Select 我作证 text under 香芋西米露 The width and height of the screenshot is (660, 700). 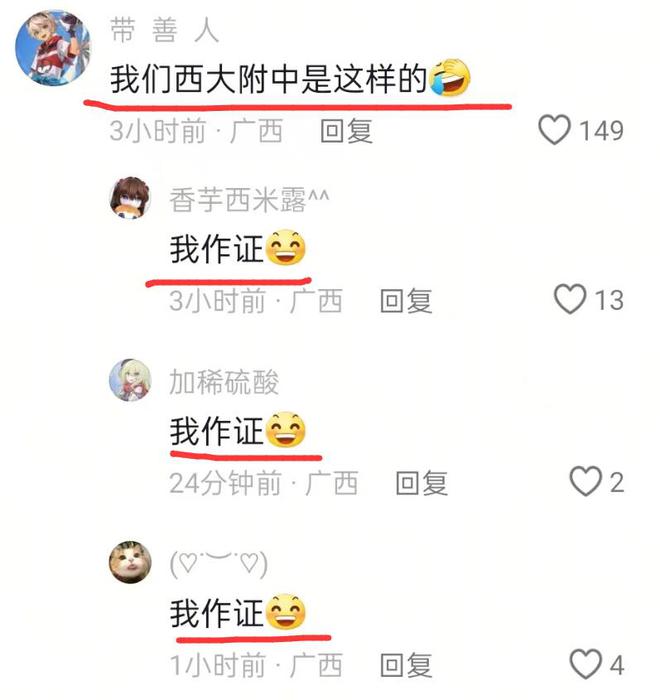coord(217,249)
